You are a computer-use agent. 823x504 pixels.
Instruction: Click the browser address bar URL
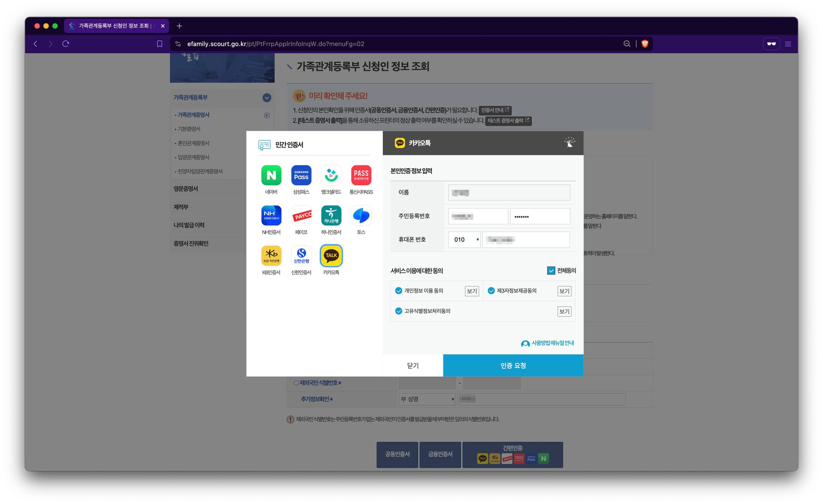pyautogui.click(x=276, y=44)
